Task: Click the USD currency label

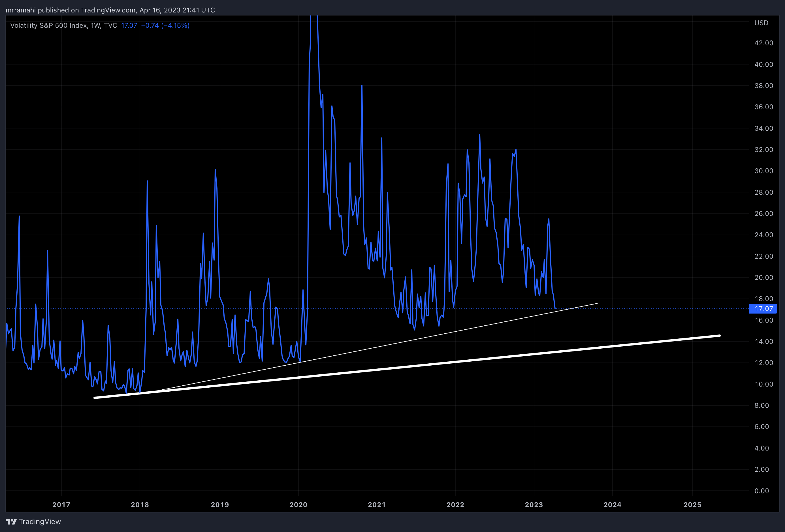Action: 761,23
